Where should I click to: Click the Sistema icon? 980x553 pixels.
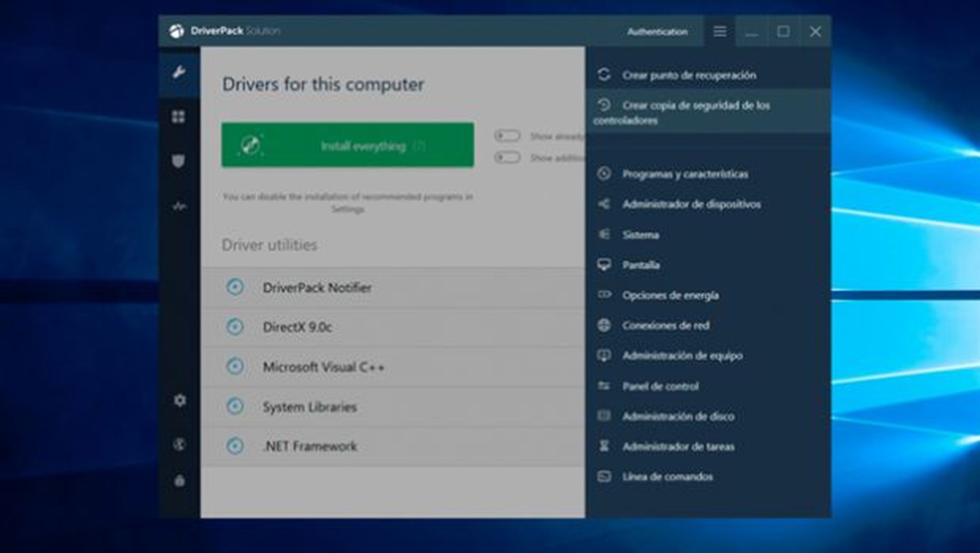[x=604, y=234]
